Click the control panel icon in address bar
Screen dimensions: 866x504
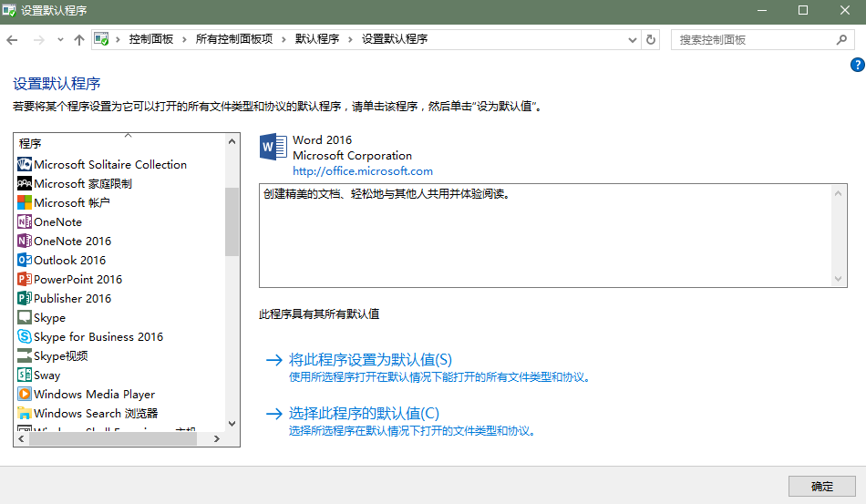point(101,39)
